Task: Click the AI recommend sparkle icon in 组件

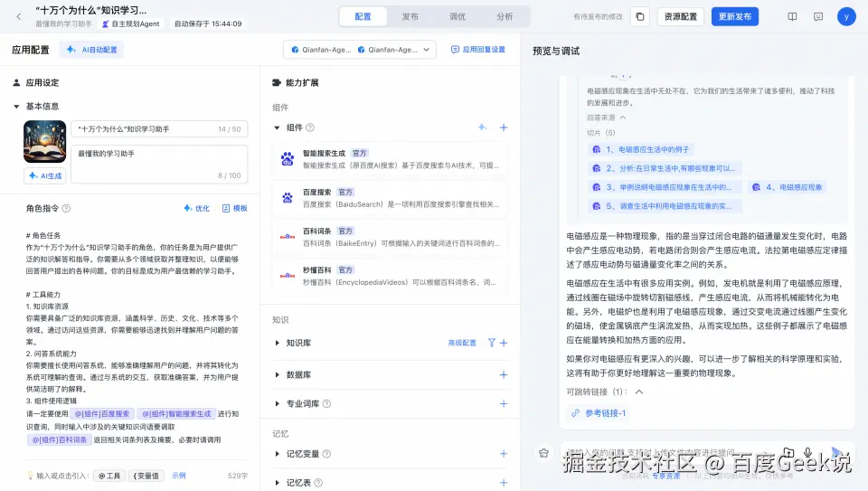Action: (482, 127)
